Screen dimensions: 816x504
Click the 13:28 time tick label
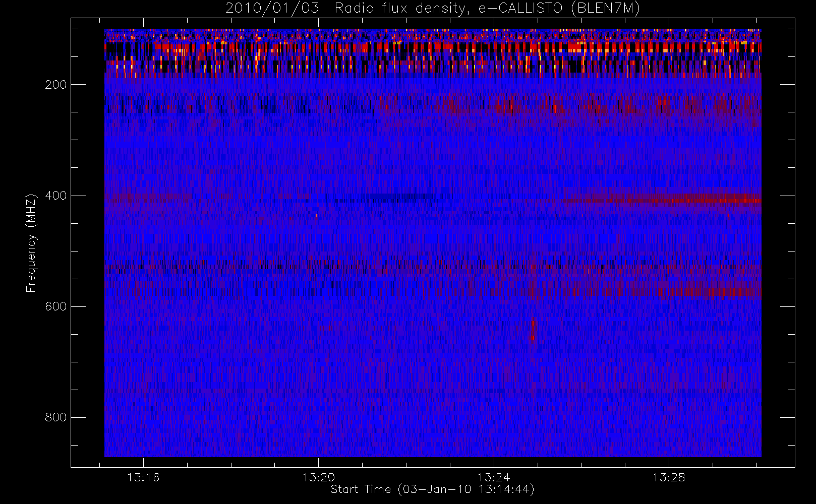coord(669,477)
